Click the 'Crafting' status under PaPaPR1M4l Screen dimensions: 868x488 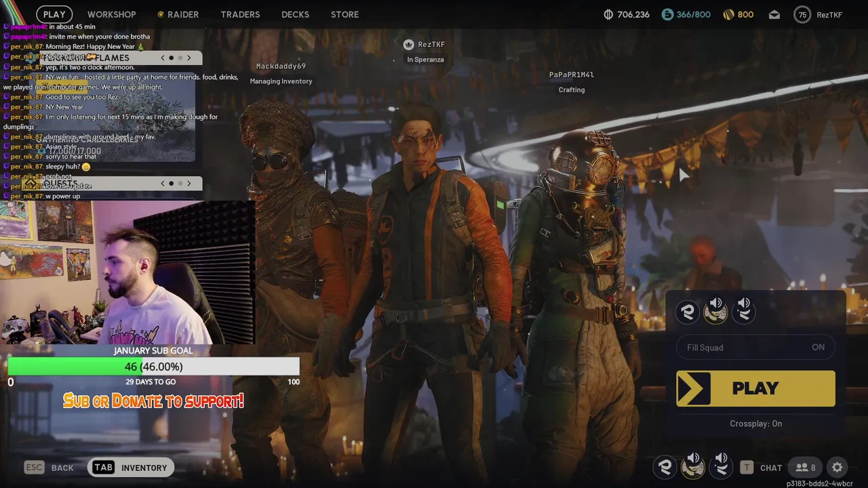coord(572,89)
